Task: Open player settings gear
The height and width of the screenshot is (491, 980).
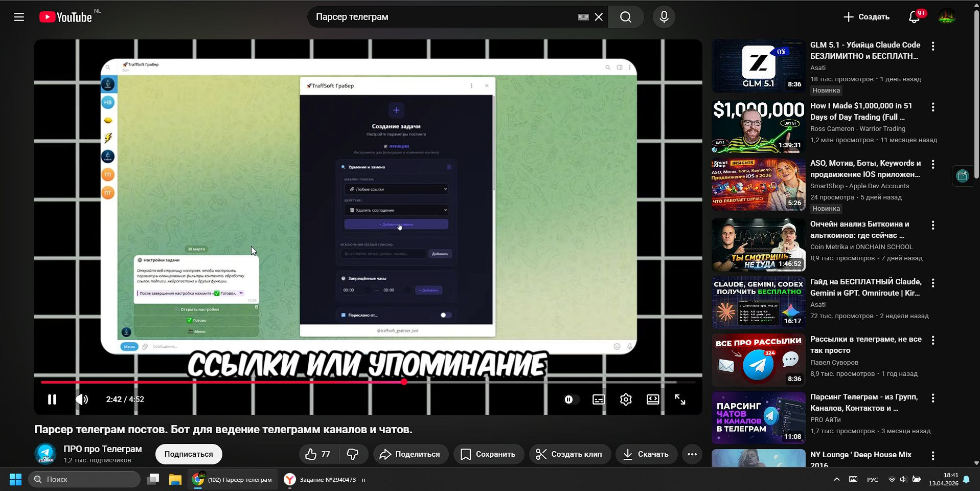Action: (626, 399)
